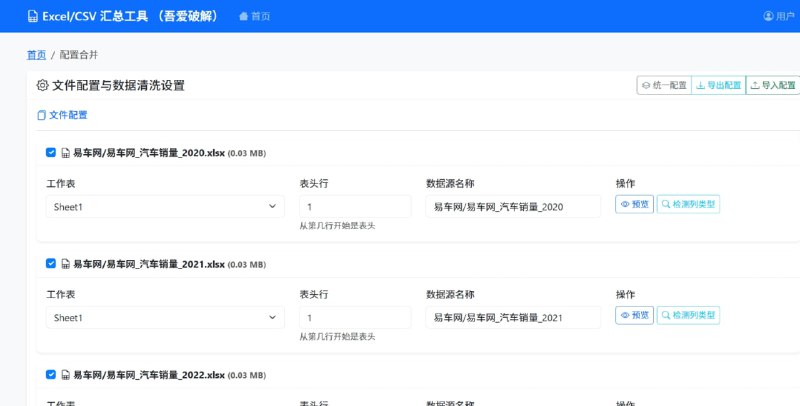Uncheck the 汽车销量_2020.xlsx checkbox
Screen dimensions: 800x406
click(x=51, y=153)
